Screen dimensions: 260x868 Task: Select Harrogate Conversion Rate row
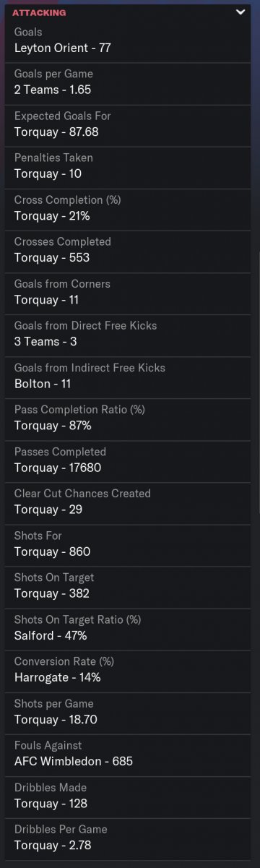pos(130,670)
